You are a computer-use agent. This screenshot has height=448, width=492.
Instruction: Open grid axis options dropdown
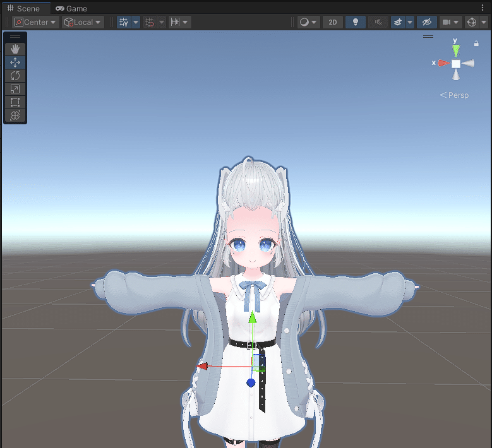(x=136, y=22)
